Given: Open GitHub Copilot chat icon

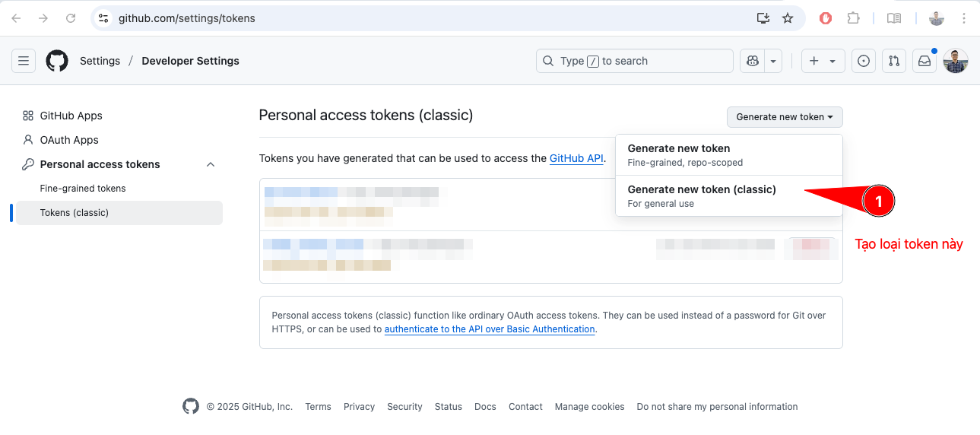Looking at the screenshot, I should coord(752,61).
